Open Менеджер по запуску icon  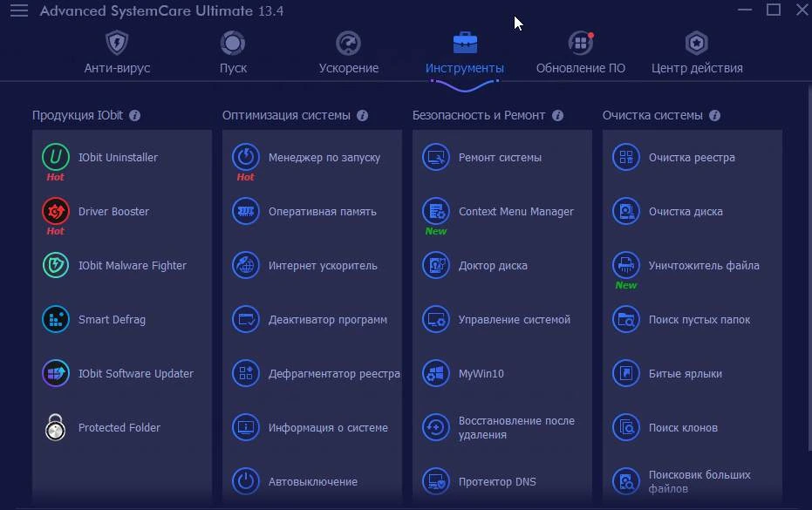(x=245, y=157)
